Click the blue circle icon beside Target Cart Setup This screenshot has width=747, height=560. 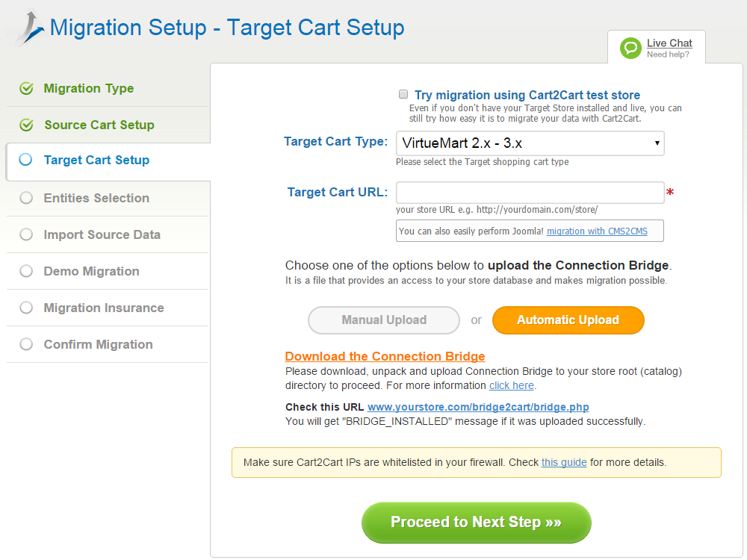(25, 160)
